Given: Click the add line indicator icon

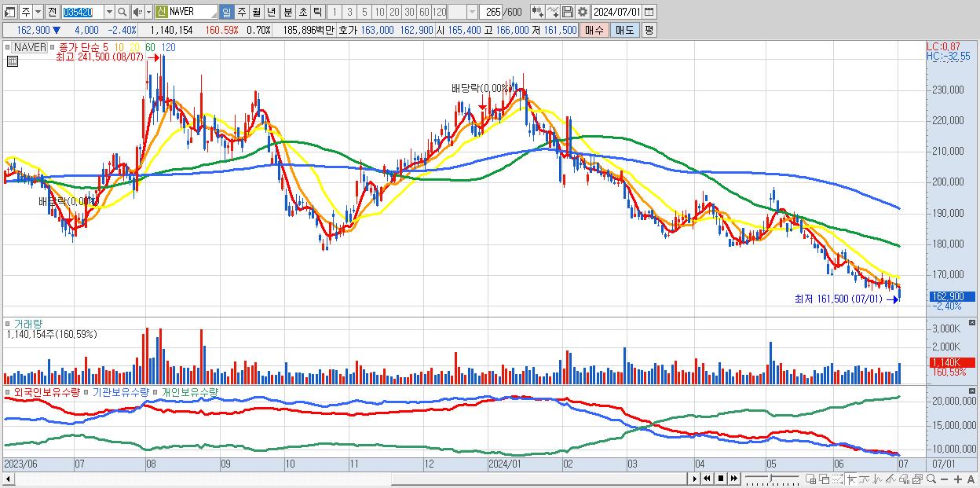Looking at the screenshot, I should (553, 12).
